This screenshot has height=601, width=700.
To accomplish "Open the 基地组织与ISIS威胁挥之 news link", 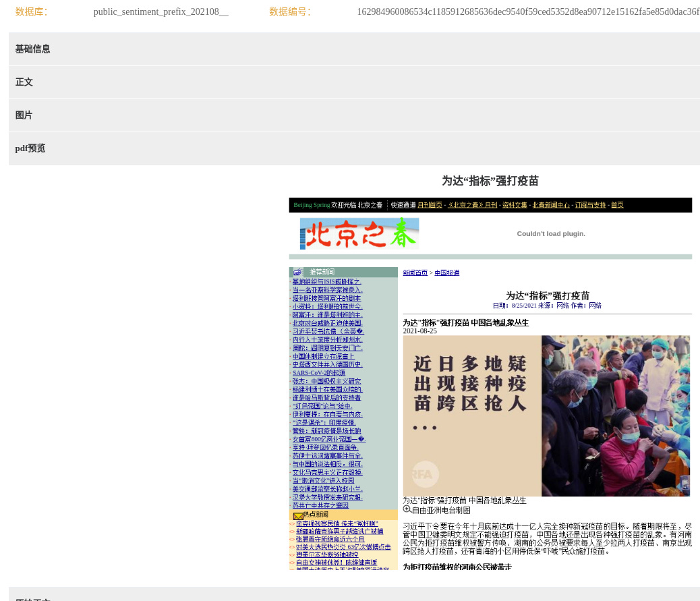I will click(x=327, y=282).
